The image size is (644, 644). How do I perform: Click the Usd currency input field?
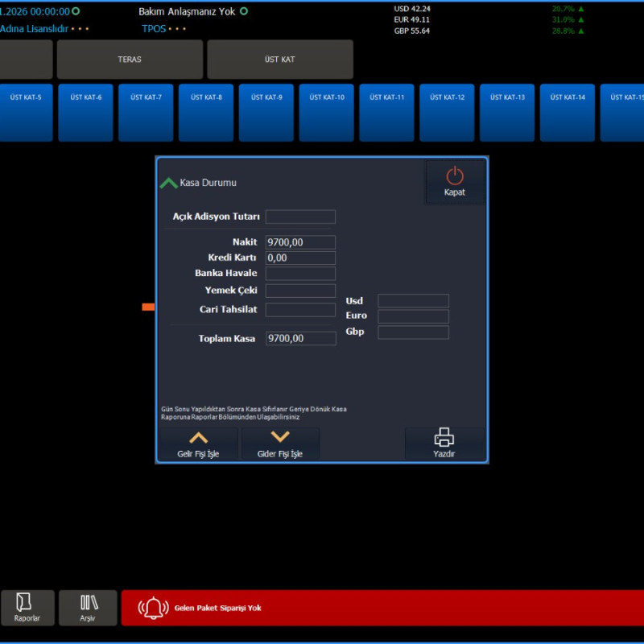pyautogui.click(x=413, y=301)
